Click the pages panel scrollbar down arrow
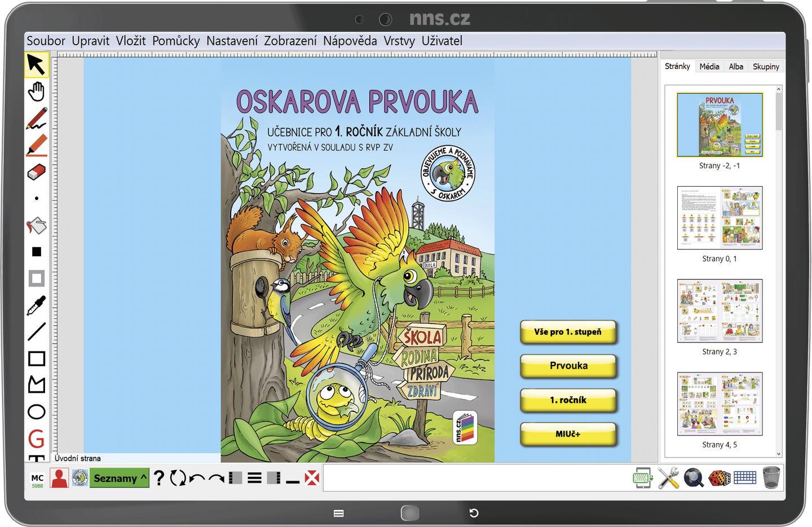The width and height of the screenshot is (812, 527). click(779, 453)
